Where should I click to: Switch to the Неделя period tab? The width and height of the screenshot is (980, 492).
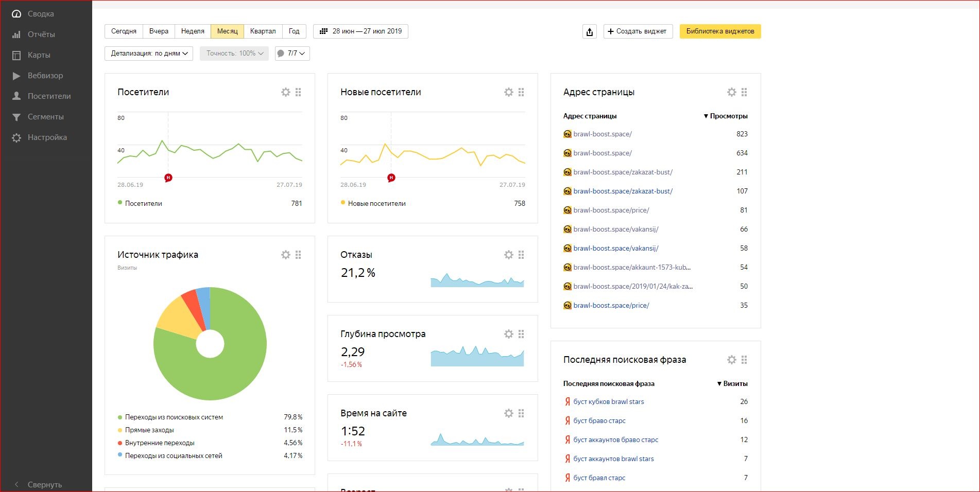point(192,31)
